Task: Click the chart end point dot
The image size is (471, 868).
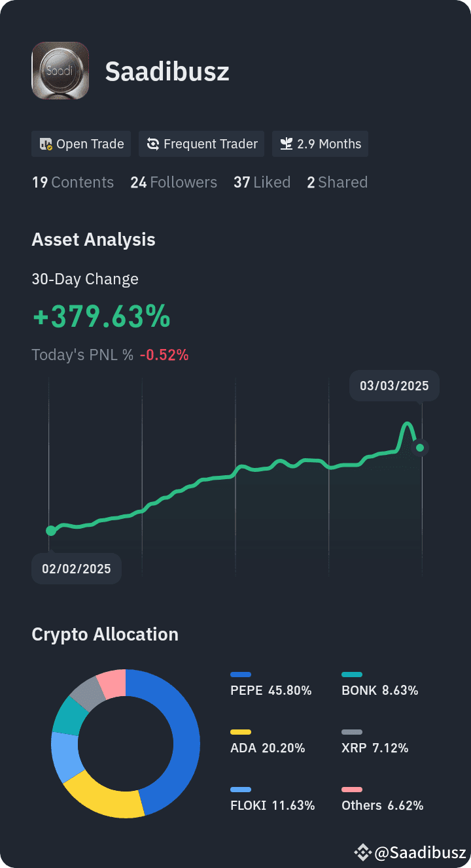Action: point(420,448)
